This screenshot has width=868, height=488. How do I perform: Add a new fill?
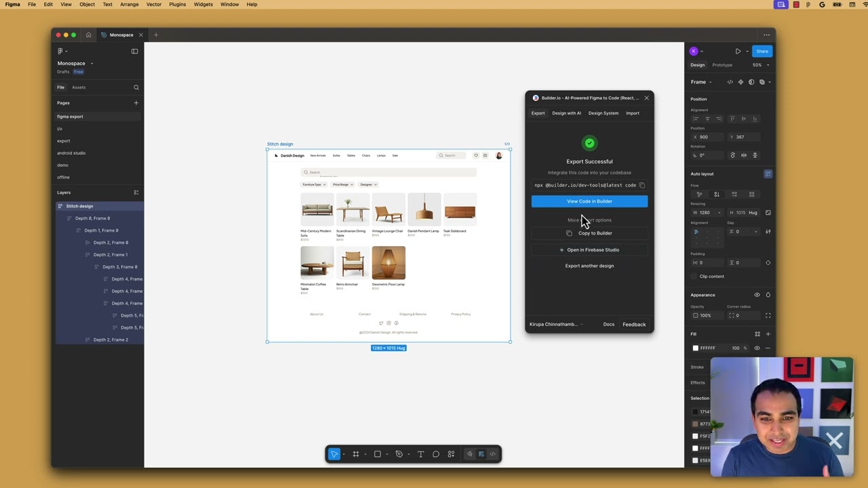tap(768, 334)
